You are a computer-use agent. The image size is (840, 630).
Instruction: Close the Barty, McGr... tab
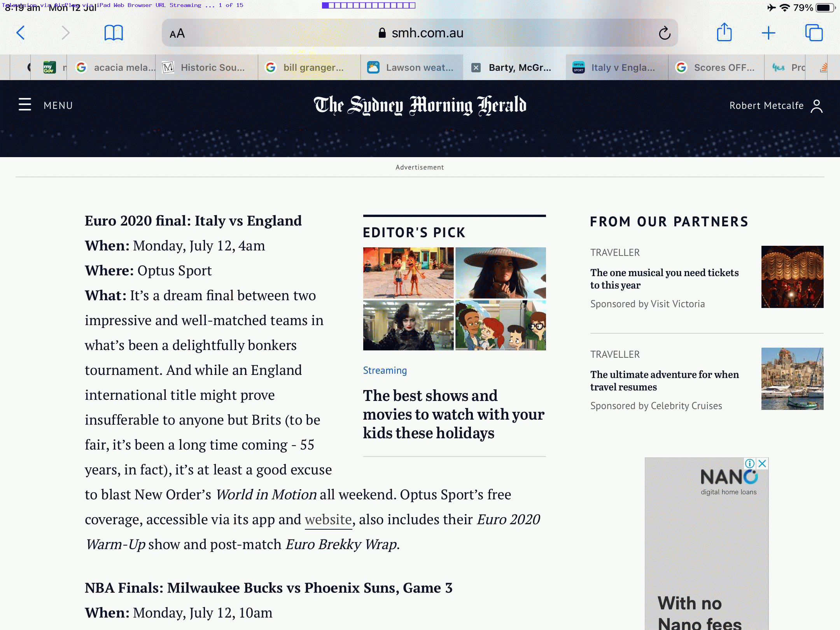point(476,68)
